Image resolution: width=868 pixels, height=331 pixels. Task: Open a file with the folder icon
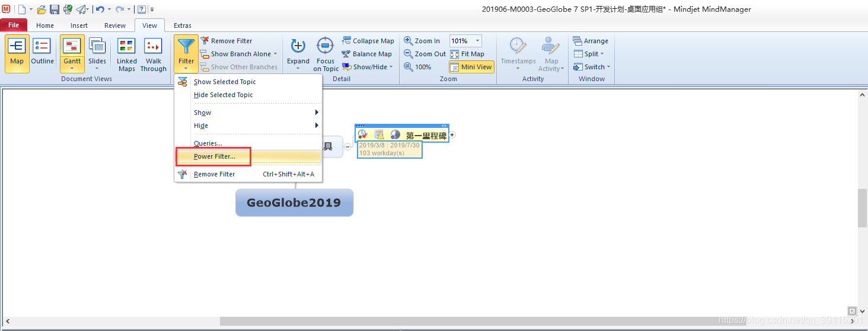tap(42, 9)
